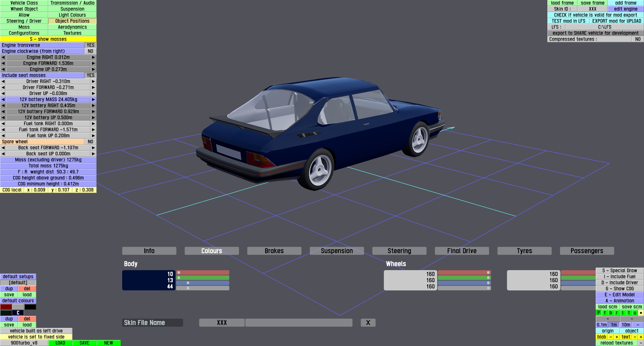Click the plus button next to blob
This screenshot has height=346, width=644.
tap(617, 337)
